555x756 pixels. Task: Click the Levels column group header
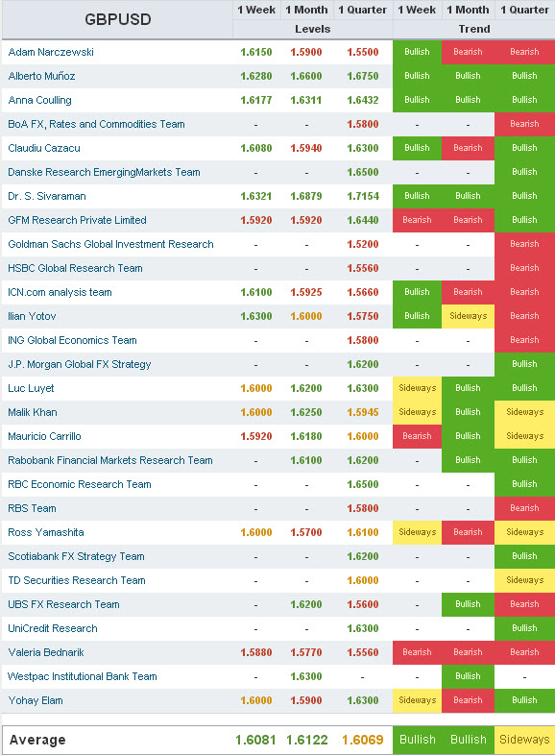[313, 30]
